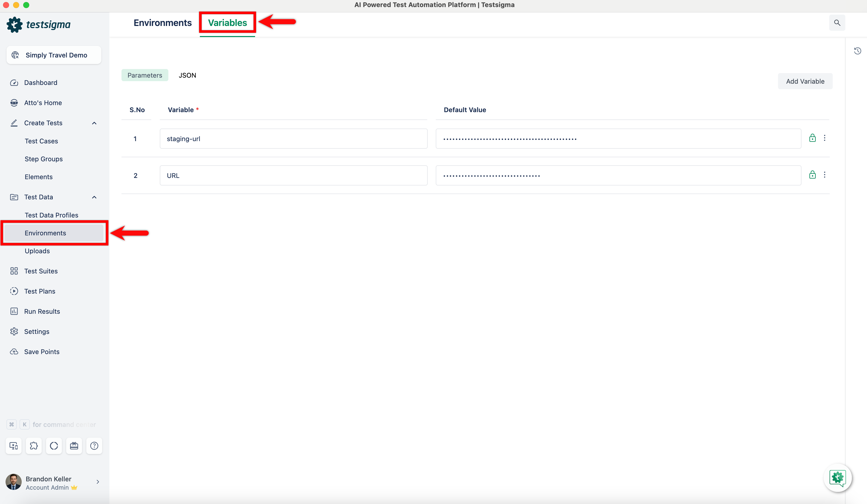This screenshot has height=504, width=867.
Task: Click the dashed circle usage icon
Action: click(54, 446)
